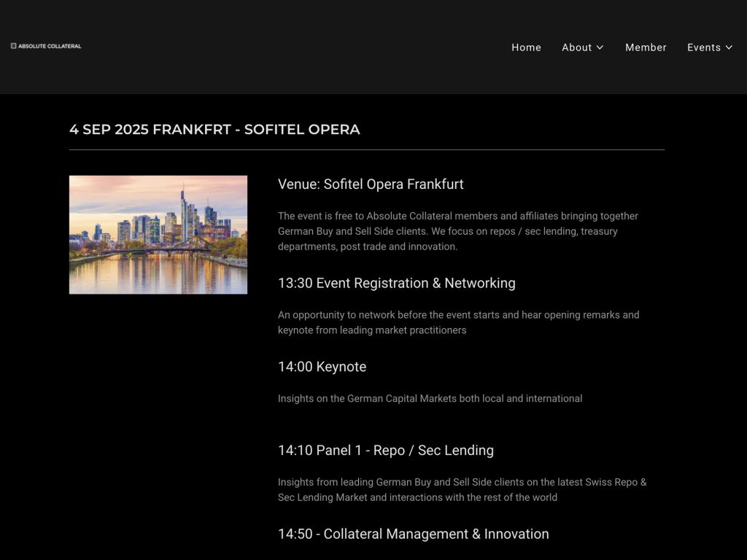Click the event title '4 SEP 2025 FRANKFRT'
Viewport: 747px width, 560px height.
click(214, 130)
